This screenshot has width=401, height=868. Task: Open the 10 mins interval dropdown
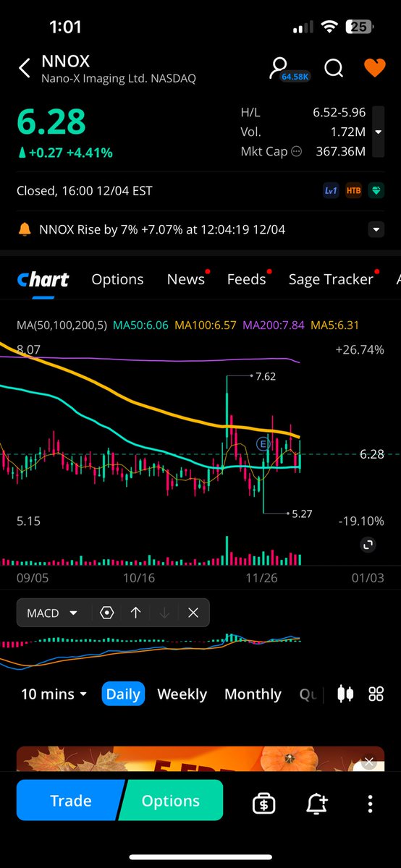pos(54,694)
